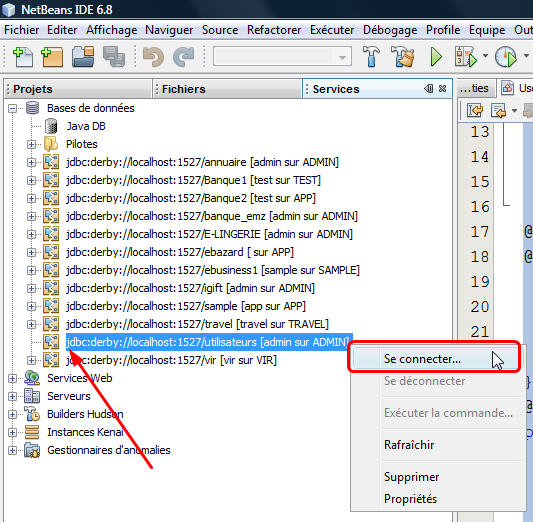Open the Refactorer menu

point(274,30)
